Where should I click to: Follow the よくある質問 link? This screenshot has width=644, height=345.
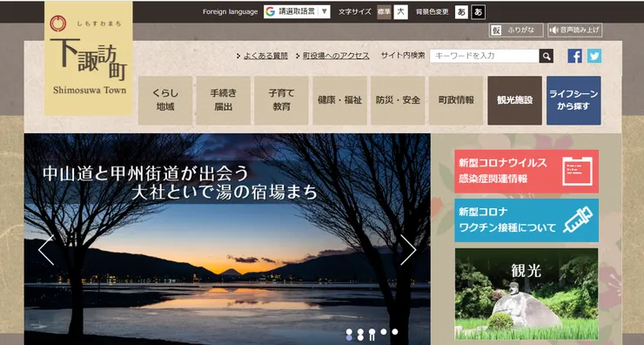265,56
